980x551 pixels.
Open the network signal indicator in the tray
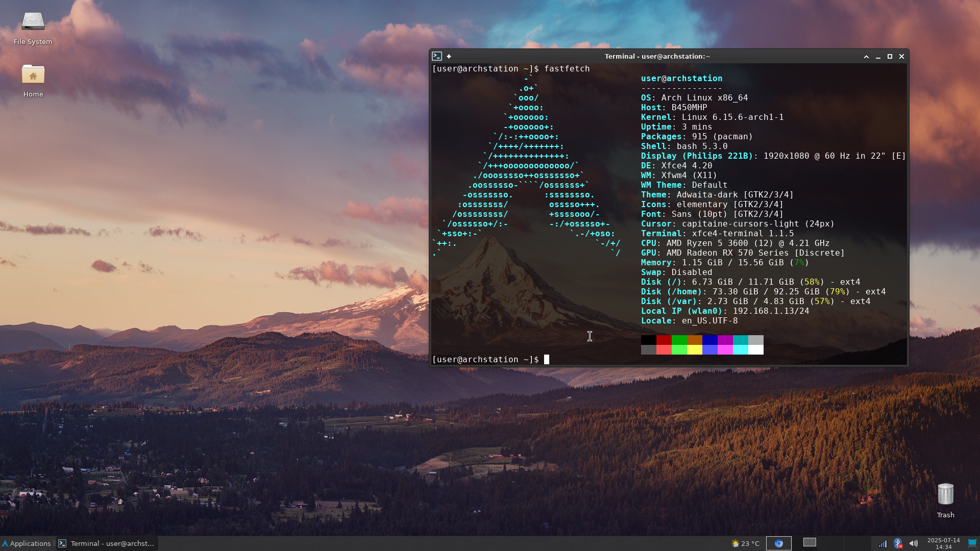coord(883,543)
